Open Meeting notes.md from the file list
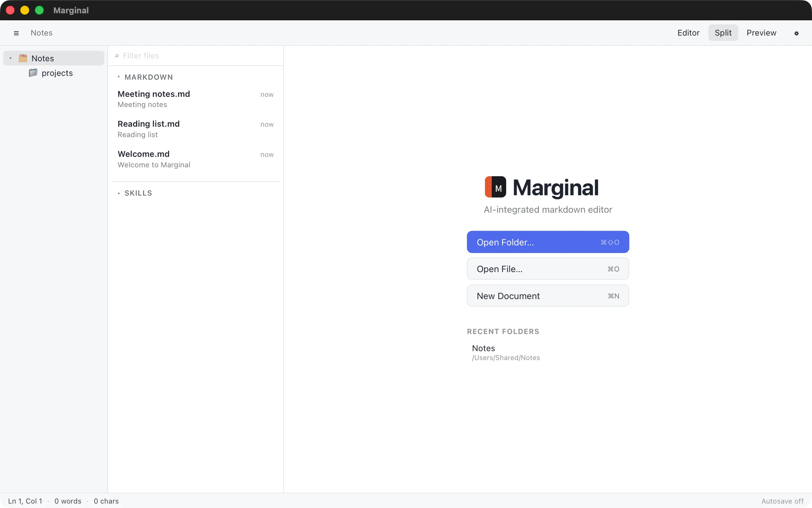The image size is (812, 508). coord(196,99)
